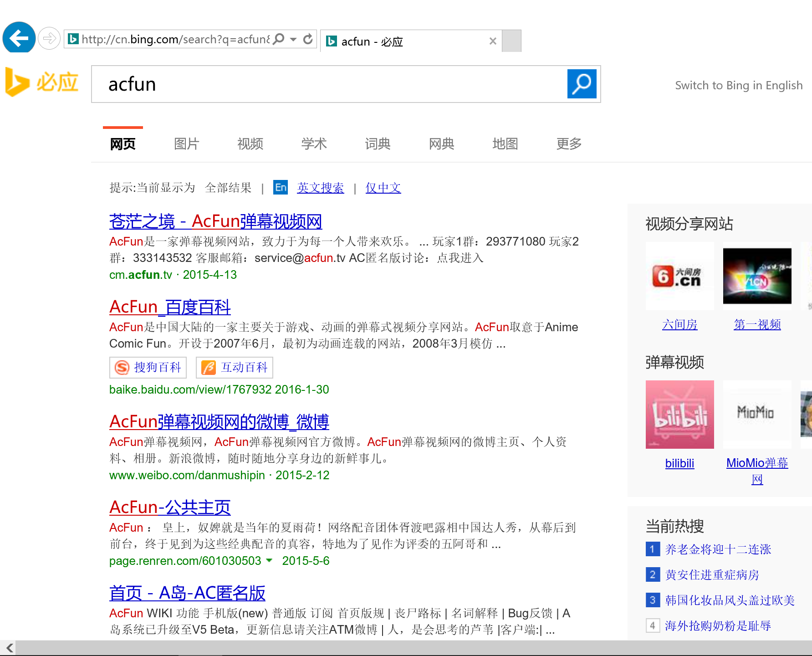Click the pink bilibili thumbnail

tap(680, 415)
